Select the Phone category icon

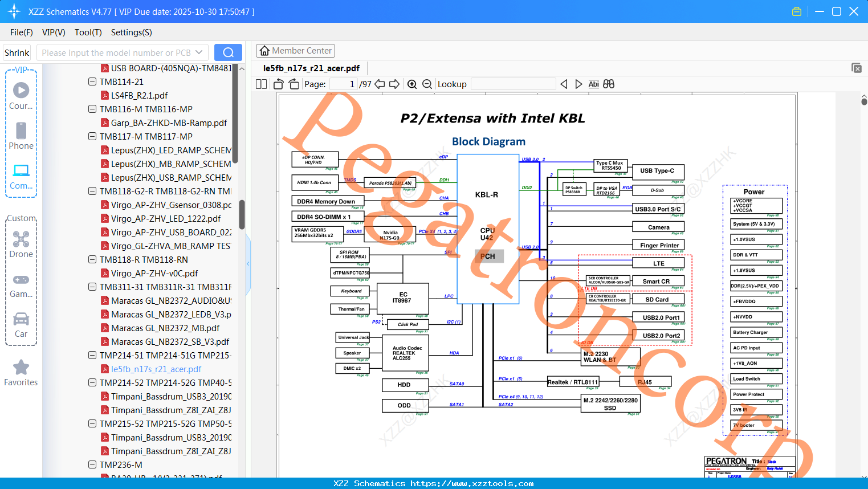point(21,136)
